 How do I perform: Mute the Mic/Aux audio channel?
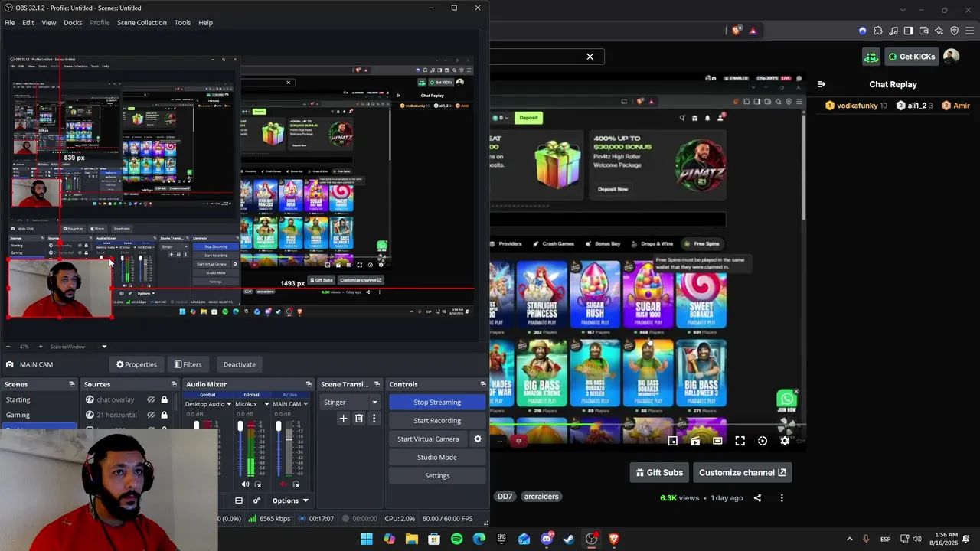tap(245, 484)
